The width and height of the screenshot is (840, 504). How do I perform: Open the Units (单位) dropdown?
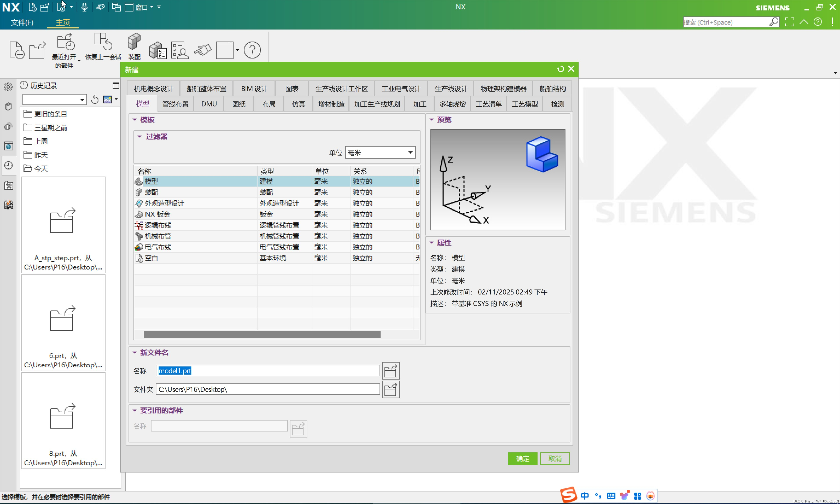(x=380, y=152)
